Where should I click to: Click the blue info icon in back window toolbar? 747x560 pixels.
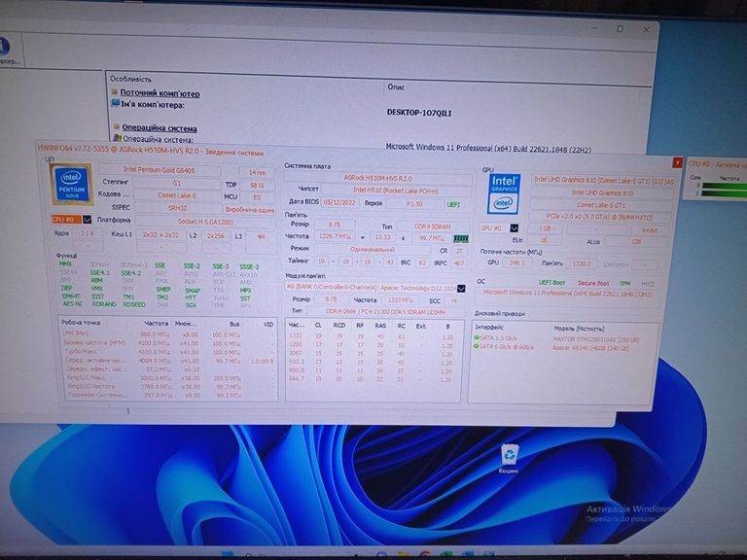3,47
